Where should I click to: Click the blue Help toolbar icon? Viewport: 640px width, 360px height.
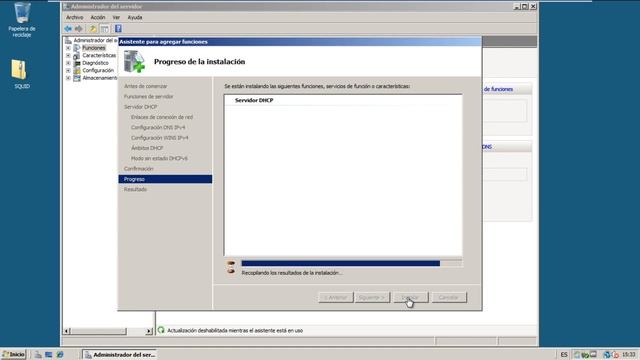click(118, 29)
